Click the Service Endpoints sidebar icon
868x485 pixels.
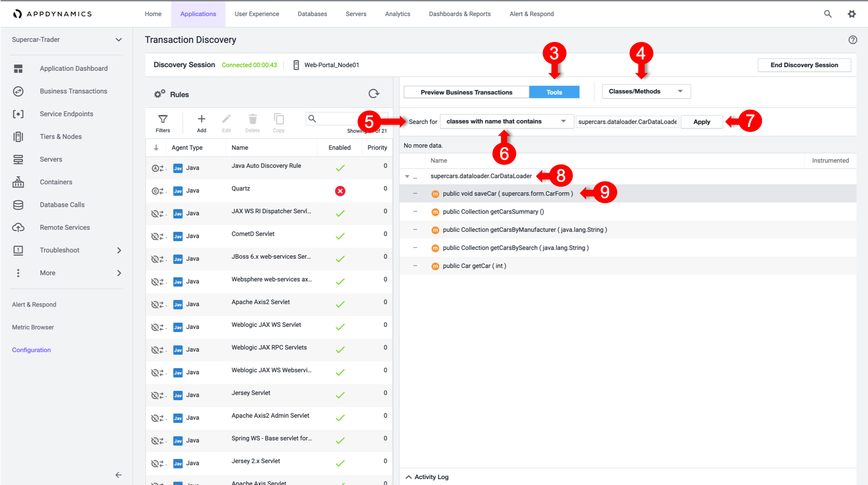tap(18, 114)
